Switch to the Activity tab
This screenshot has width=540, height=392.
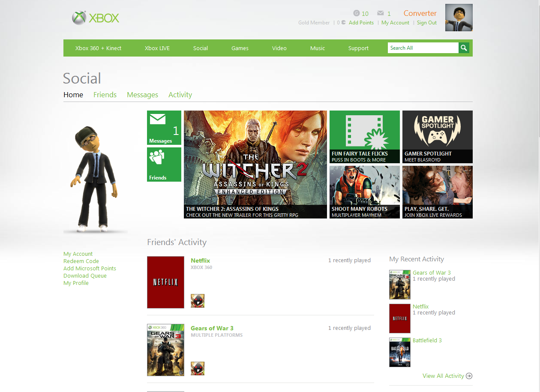[x=180, y=95]
